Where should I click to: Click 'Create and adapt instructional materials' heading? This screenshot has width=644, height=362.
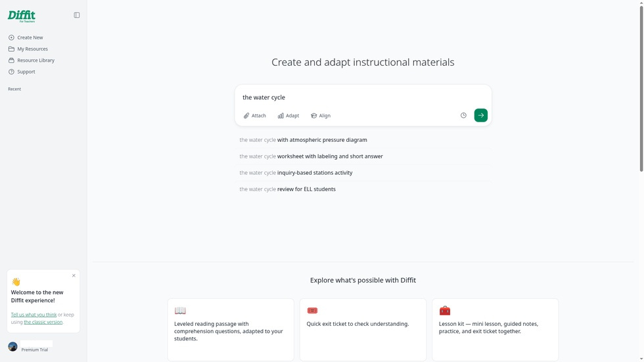click(363, 62)
